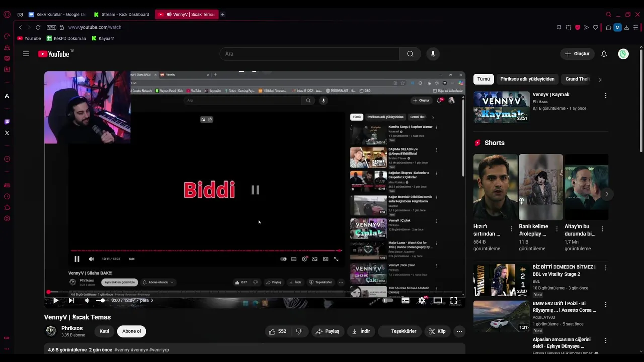Open the YouTube bookmark
Screen dimensions: 644x362
tap(29, 38)
